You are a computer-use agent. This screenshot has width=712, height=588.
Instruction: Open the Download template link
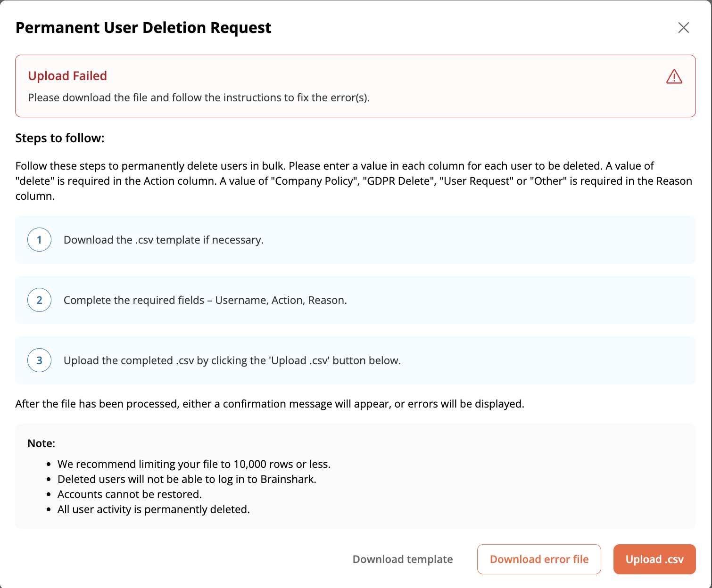pos(403,559)
